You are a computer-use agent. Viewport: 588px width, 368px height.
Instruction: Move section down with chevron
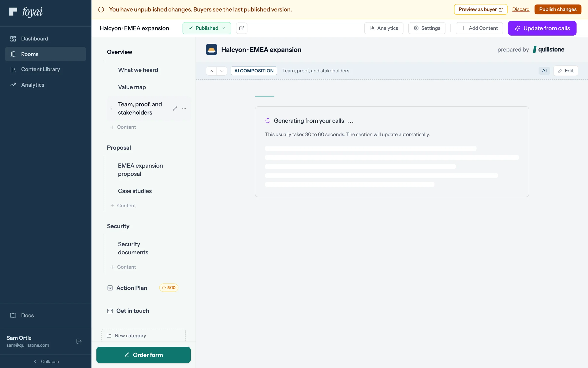pyautogui.click(x=222, y=71)
